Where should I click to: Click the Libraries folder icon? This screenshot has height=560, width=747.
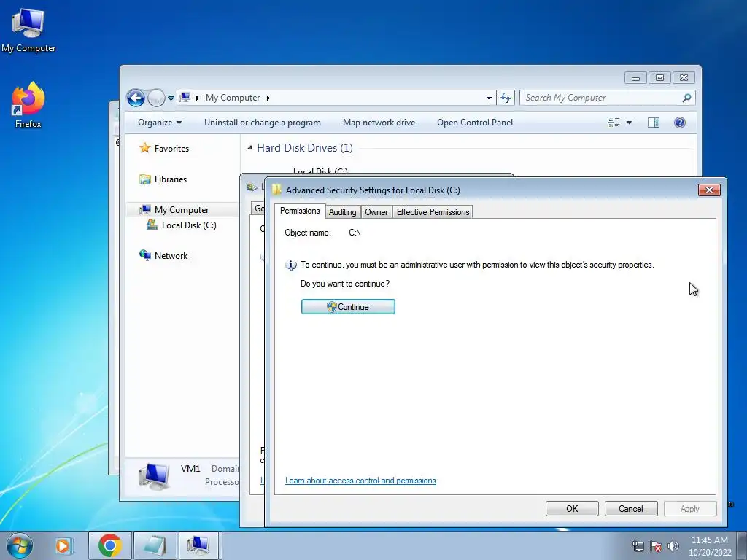point(145,179)
